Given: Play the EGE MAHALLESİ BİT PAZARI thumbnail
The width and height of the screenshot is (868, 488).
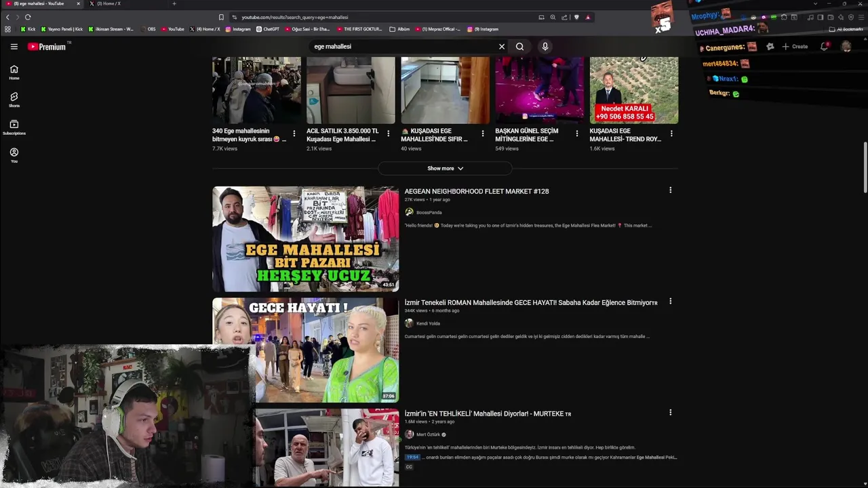Looking at the screenshot, I should click(305, 239).
